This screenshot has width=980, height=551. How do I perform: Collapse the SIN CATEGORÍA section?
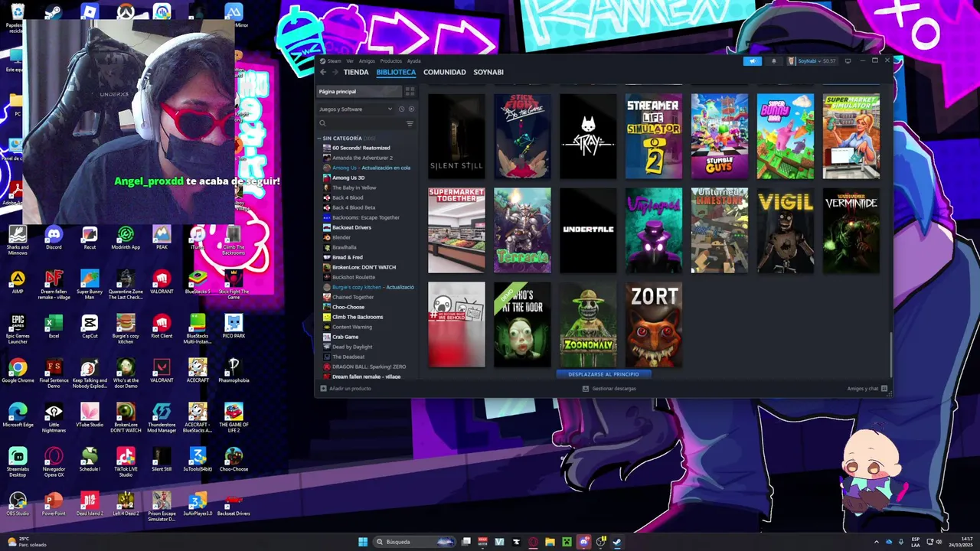click(319, 139)
